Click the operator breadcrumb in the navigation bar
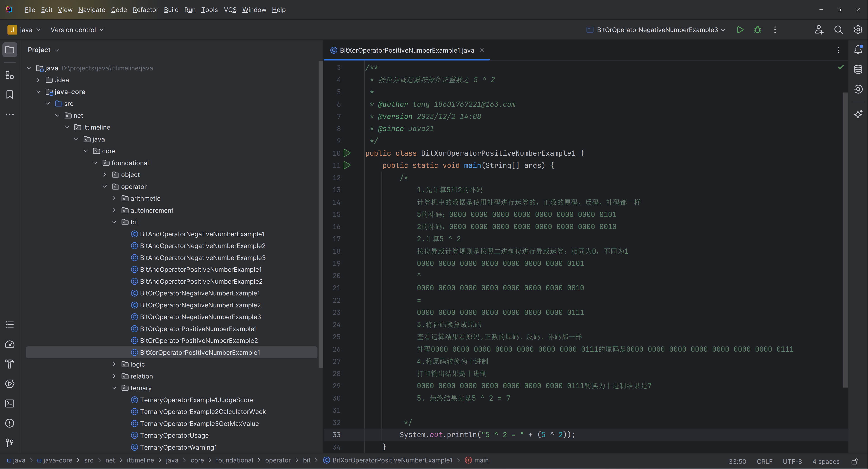 click(x=278, y=460)
